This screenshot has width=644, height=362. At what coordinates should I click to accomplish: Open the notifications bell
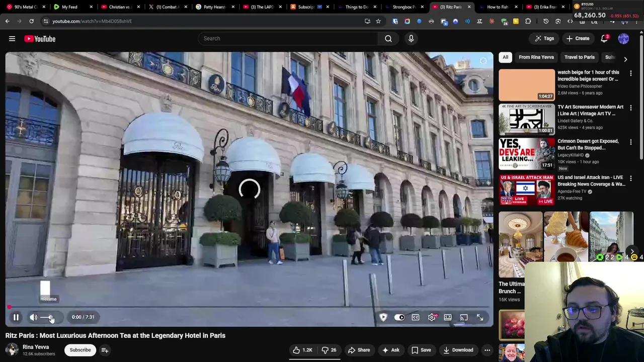[x=604, y=39]
